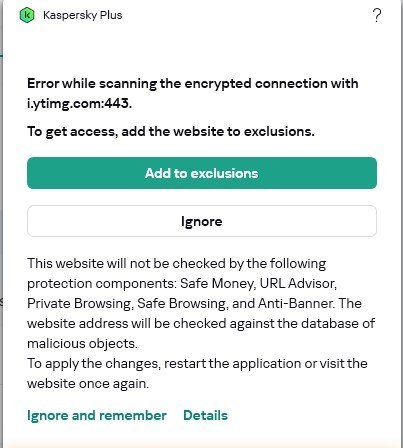This screenshot has height=448, width=403.
Task: View connection error Details
Action: click(205, 415)
